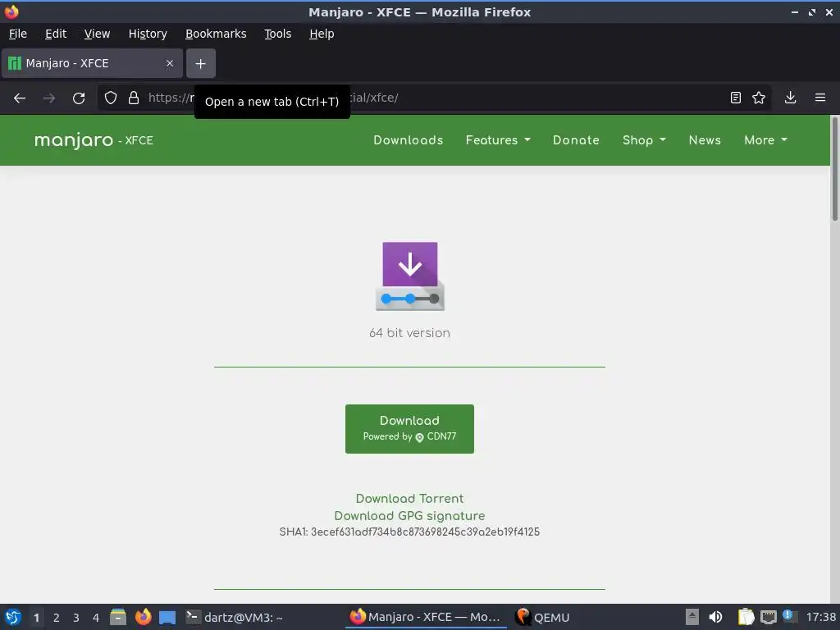Viewport: 840px width, 630px height.
Task: Click the green Download CDN77 button
Action: pos(409,428)
